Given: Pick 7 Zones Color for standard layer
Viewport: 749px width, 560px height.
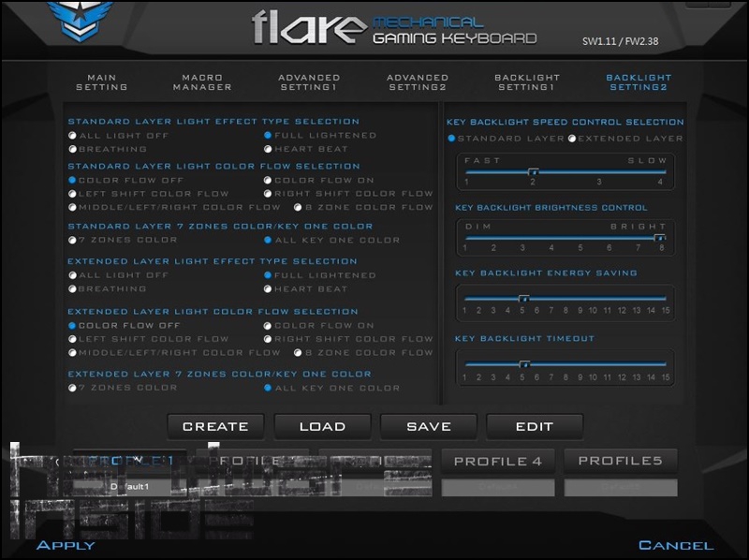Looking at the screenshot, I should click(73, 240).
